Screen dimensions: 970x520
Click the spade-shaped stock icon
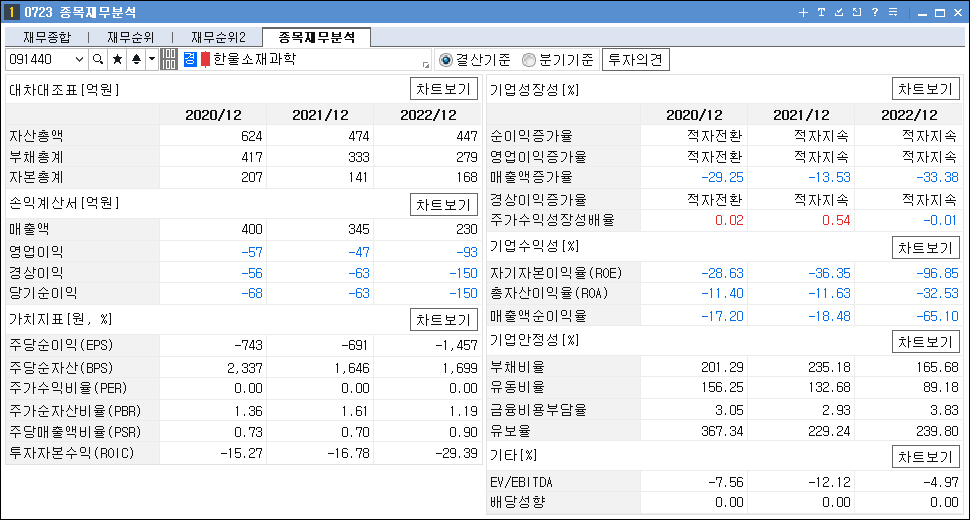[136, 59]
